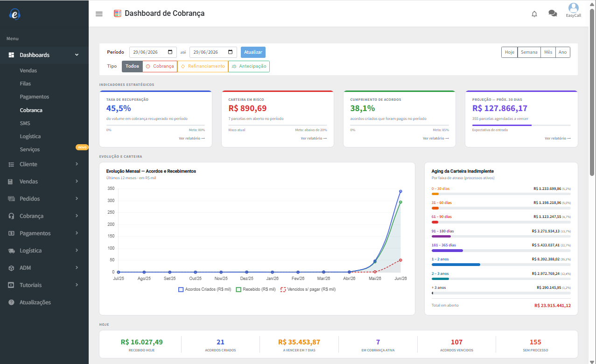This screenshot has width=596, height=364.
Task: Click the Logística truck icon
Action: (x=11, y=251)
